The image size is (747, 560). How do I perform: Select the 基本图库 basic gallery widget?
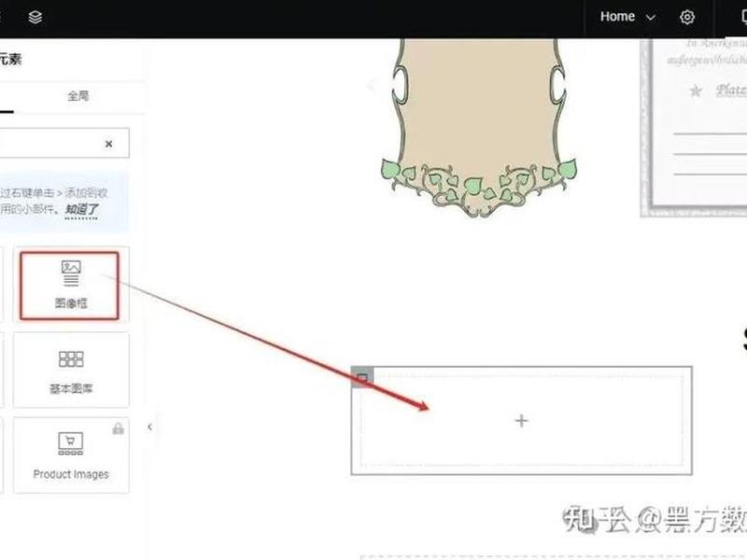point(71,370)
